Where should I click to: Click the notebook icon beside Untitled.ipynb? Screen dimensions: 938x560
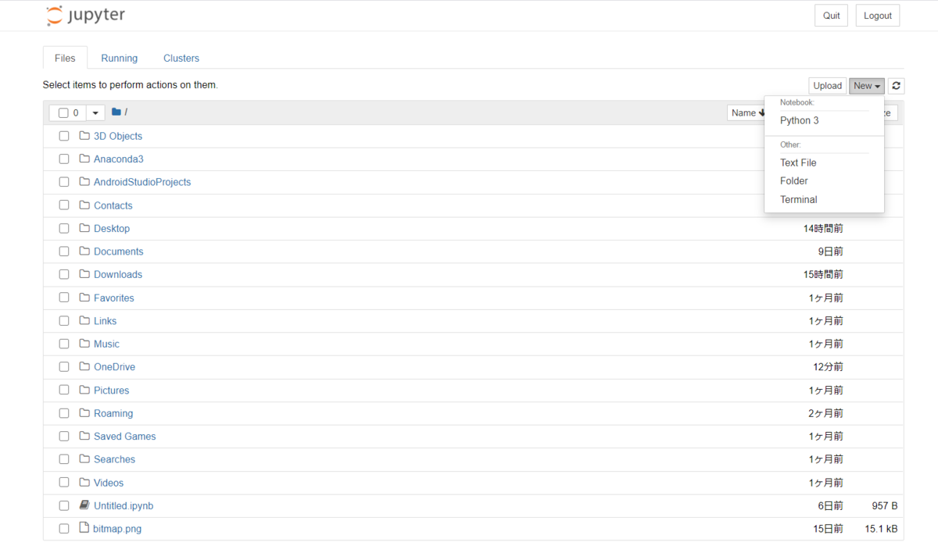tap(84, 505)
